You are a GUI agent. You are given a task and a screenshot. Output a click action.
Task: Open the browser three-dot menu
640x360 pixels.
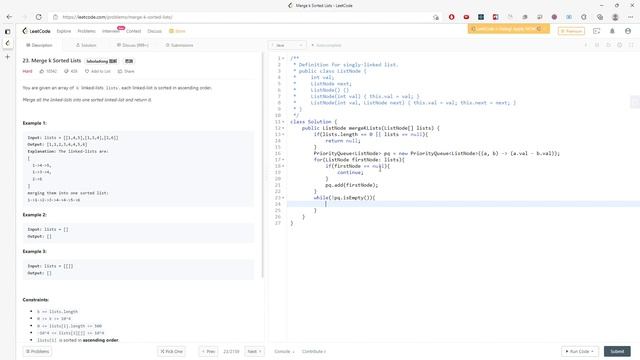(631, 17)
